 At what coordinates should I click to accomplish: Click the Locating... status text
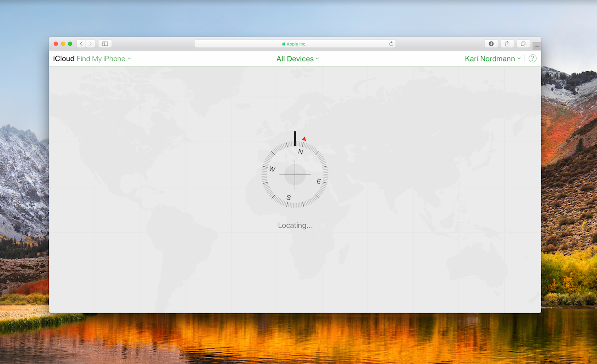(x=295, y=226)
